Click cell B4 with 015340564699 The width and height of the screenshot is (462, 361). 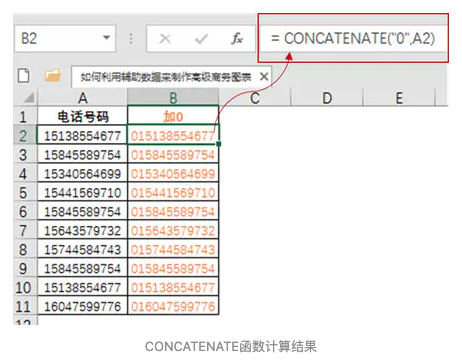point(173,173)
